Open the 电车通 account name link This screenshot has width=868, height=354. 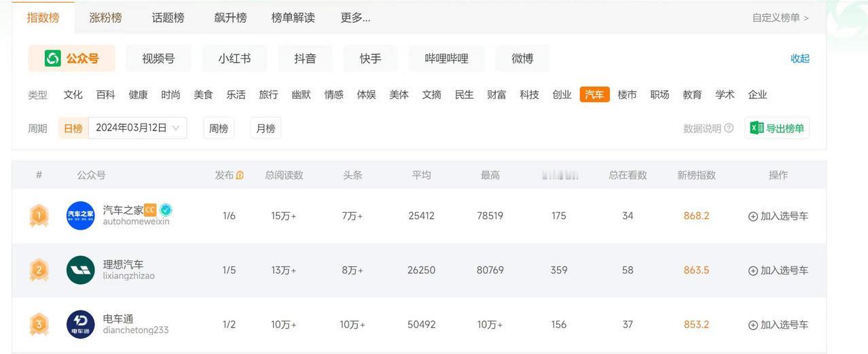point(118,319)
